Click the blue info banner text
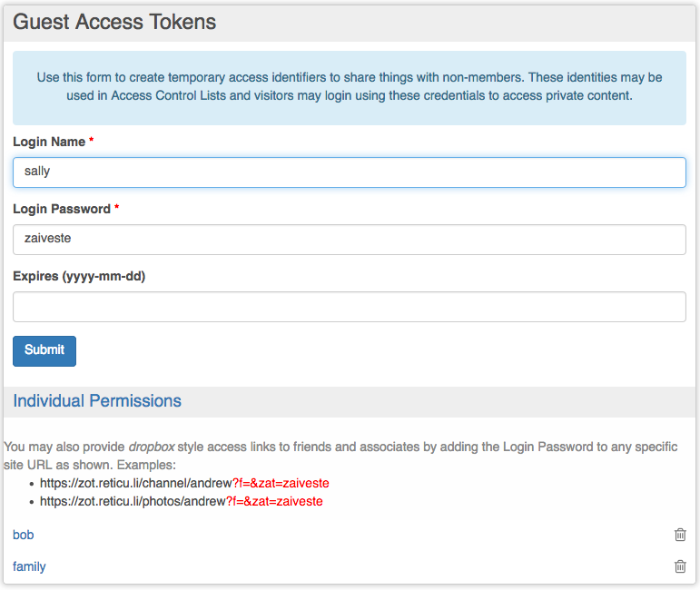Screen dimensions: 700x590 pos(349,86)
